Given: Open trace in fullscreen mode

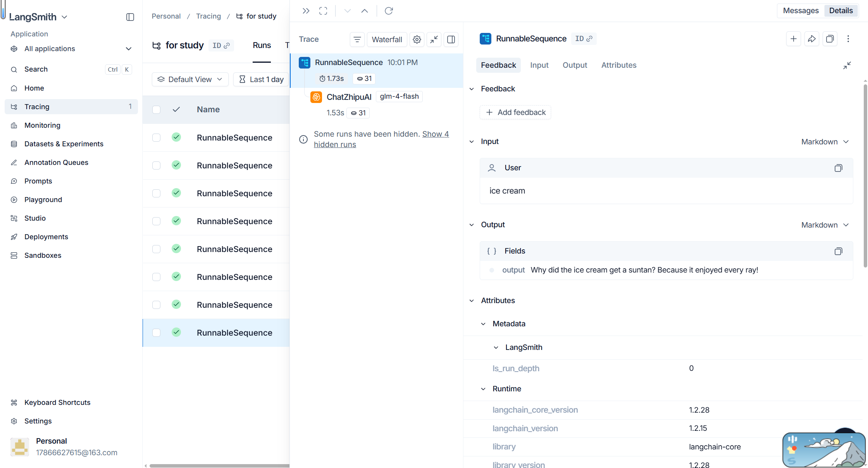Looking at the screenshot, I should pos(323,11).
